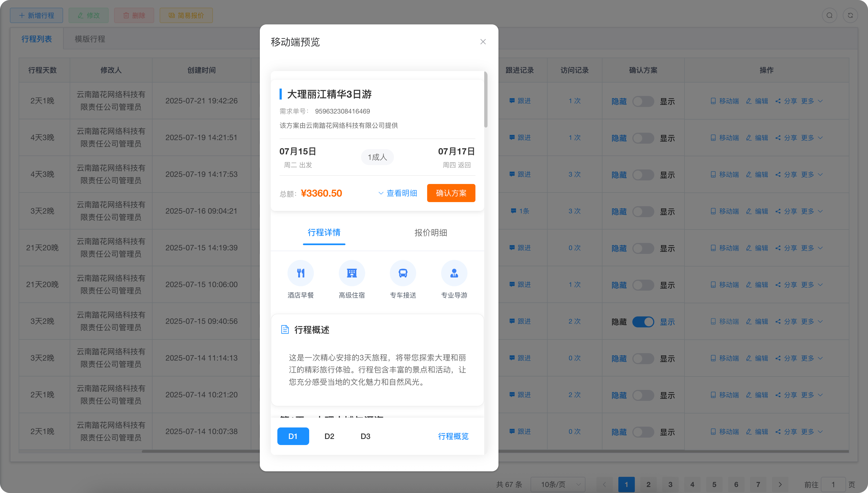868x493 pixels.
Task: Tap the 专车接送 shuttle icon
Action: [403, 273]
